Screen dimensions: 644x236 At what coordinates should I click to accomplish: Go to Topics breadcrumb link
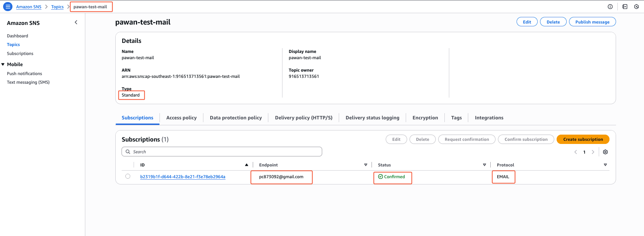click(x=57, y=7)
